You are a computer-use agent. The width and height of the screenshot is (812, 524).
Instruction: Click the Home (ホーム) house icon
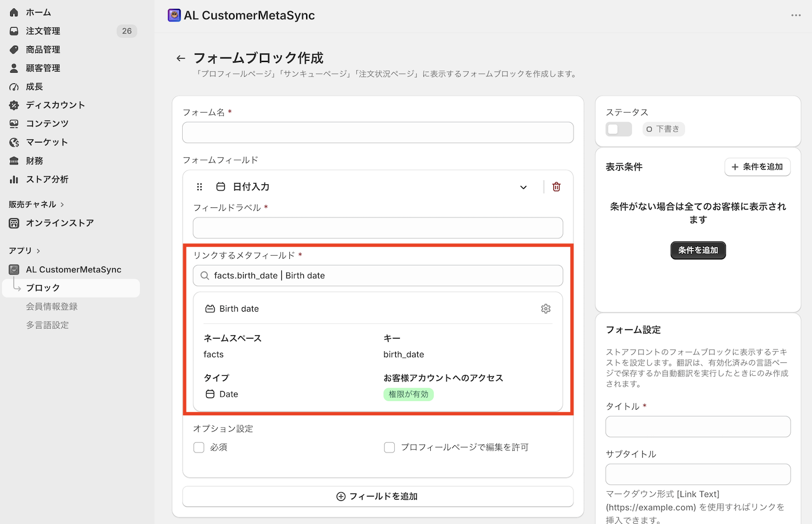[x=14, y=12]
